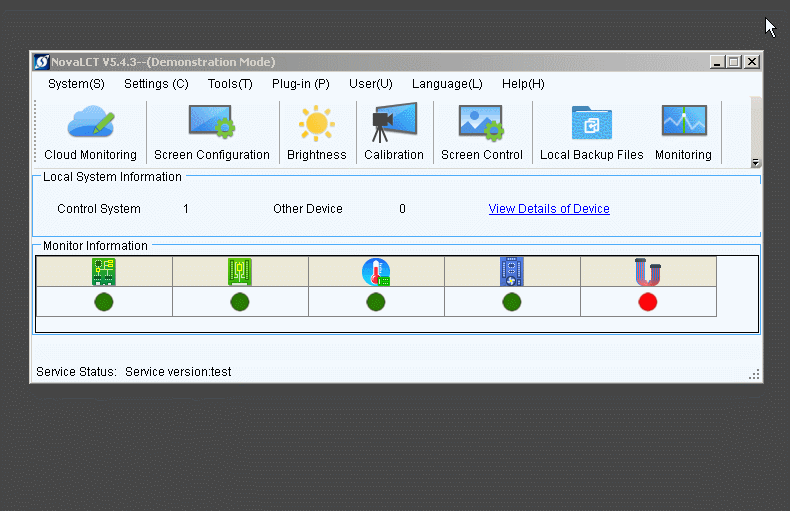Open the Settings (C) menu
The image size is (790, 511).
(156, 84)
